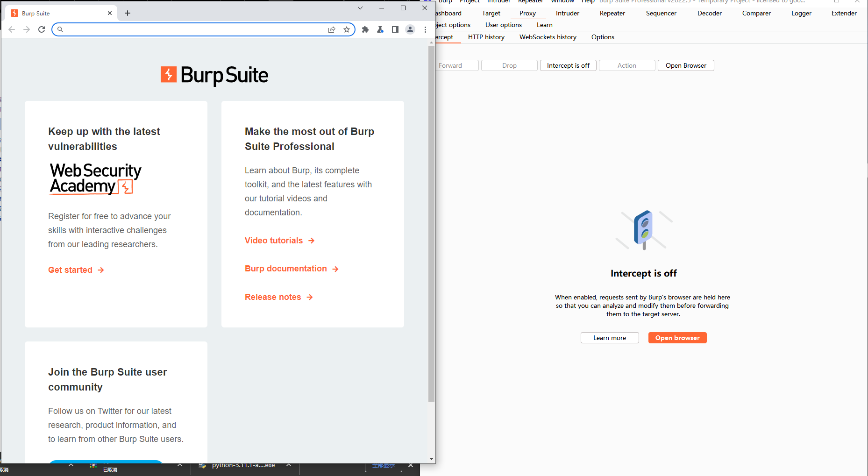Open the Chrome three-dot menu
Screen dimensions: 868x476
425,29
